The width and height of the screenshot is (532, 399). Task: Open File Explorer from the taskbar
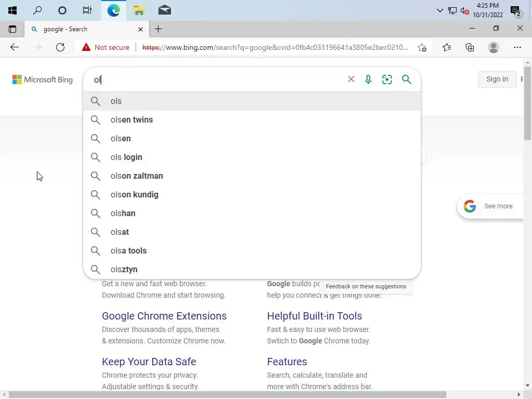point(139,10)
